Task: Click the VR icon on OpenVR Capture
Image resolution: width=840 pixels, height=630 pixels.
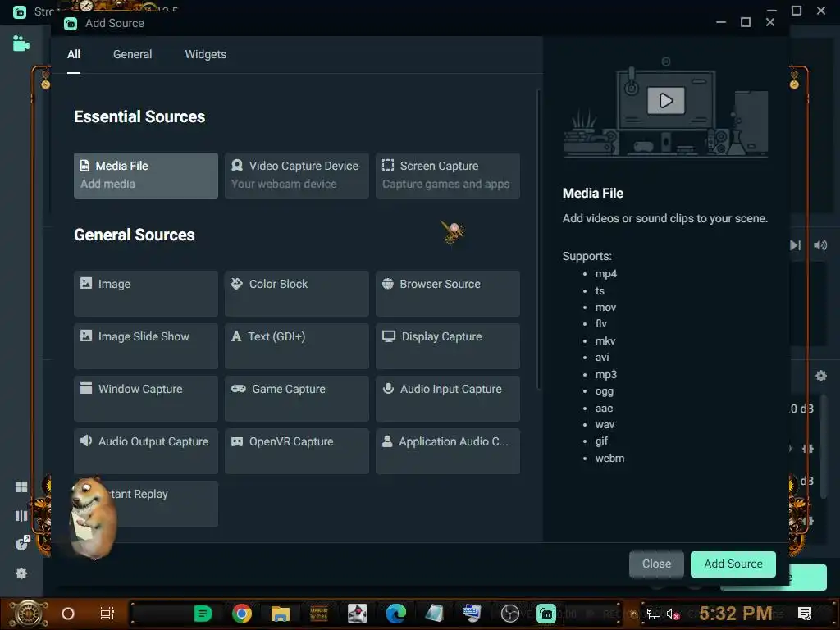Action: [x=237, y=441]
